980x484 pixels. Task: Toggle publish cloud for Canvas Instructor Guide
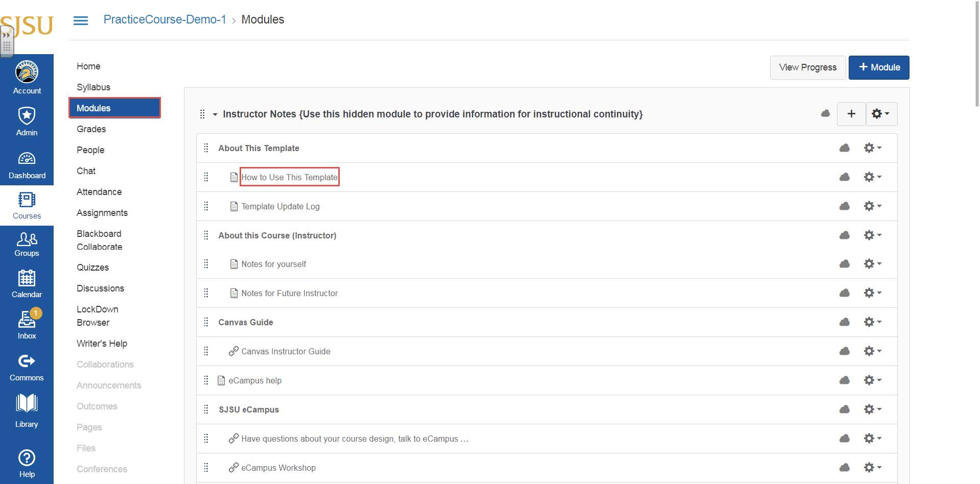pyautogui.click(x=845, y=351)
